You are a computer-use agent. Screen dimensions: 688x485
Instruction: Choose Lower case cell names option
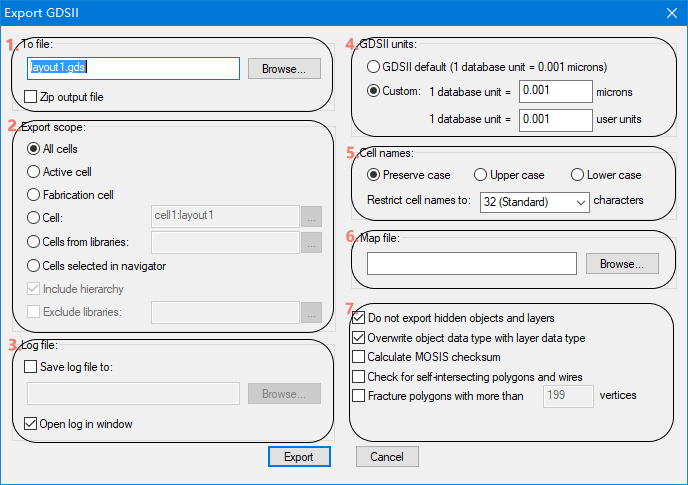578,175
